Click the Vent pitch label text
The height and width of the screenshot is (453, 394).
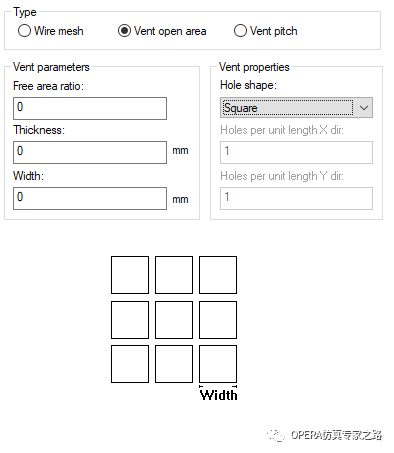273,31
